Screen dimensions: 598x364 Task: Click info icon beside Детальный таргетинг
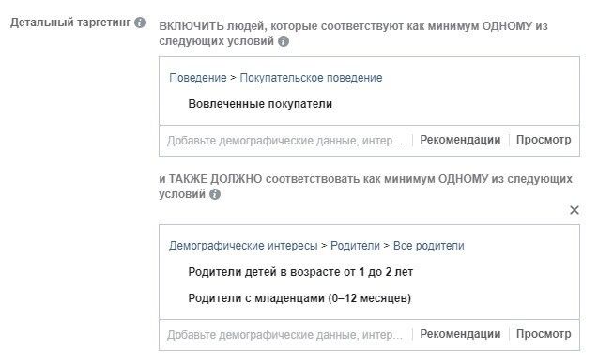[140, 23]
